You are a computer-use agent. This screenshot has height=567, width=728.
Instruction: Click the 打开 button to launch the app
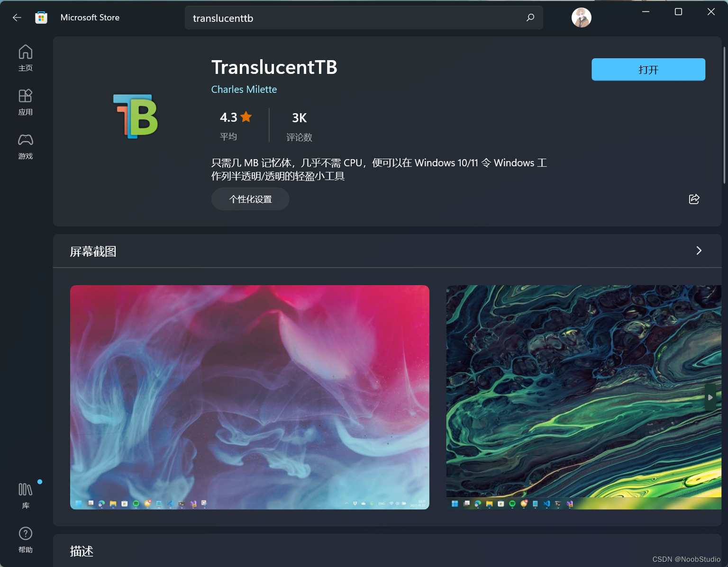648,70
